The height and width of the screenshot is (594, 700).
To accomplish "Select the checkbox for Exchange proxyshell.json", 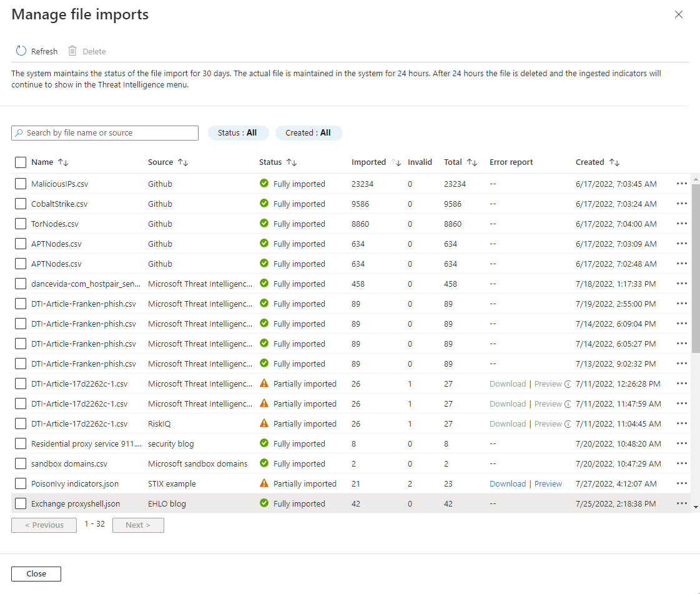I will (19, 503).
